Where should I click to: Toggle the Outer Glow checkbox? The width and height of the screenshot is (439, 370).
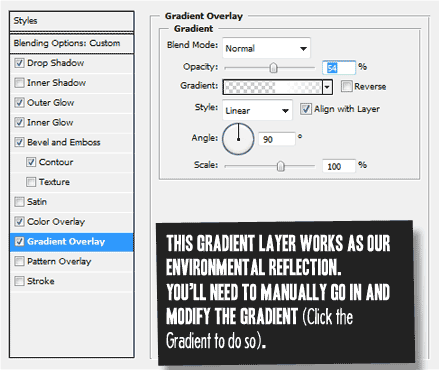tap(19, 102)
